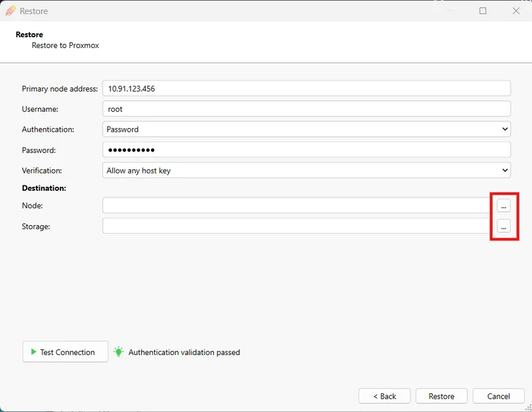Click the green lightbulb validation status icon
This screenshot has height=412, width=532.
click(x=118, y=352)
